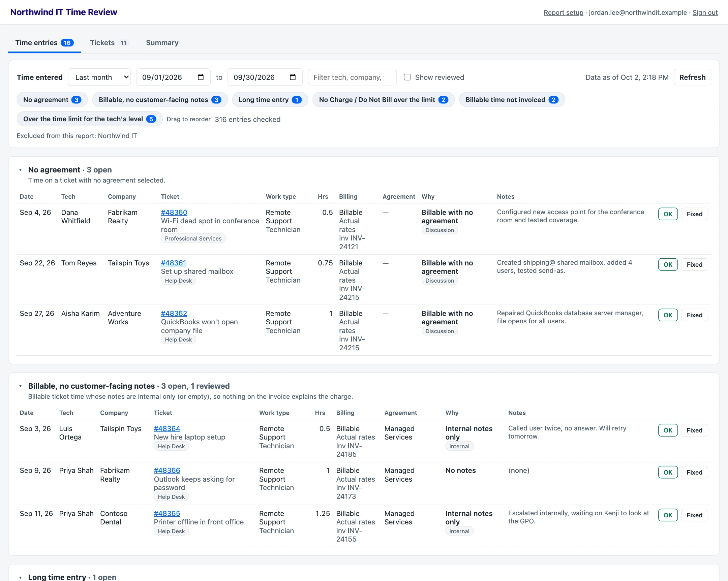
Task: Select the No Charge / Do Not Bill chip
Action: (x=383, y=100)
